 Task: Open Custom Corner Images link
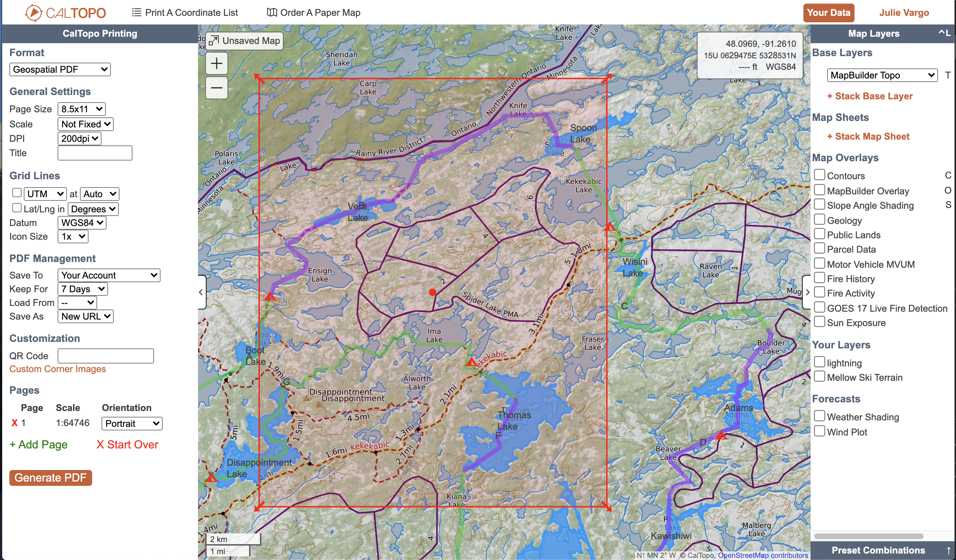tap(58, 369)
